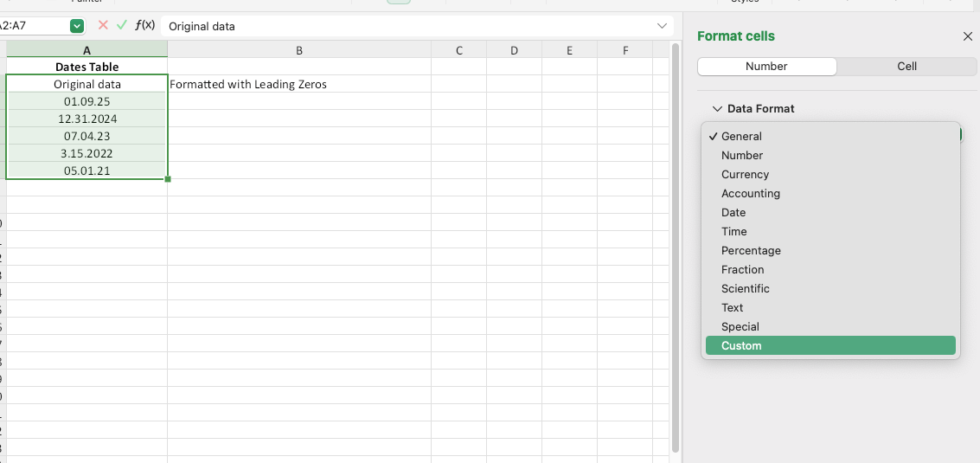Screen dimensions: 980x463
Task: Select Fraction format option
Action: pyautogui.click(x=830, y=270)
